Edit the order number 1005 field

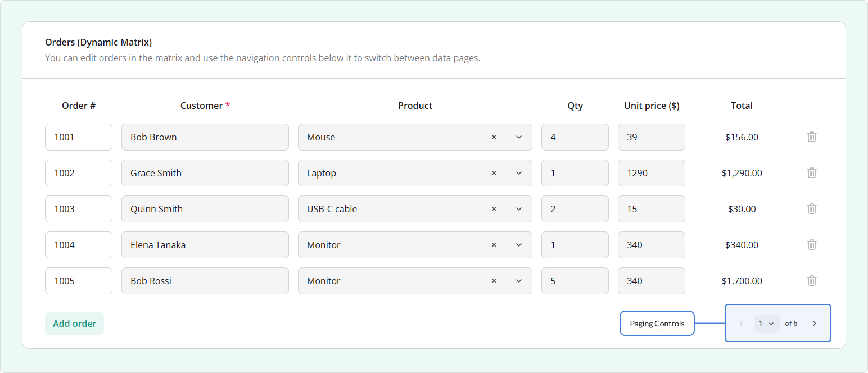(79, 281)
